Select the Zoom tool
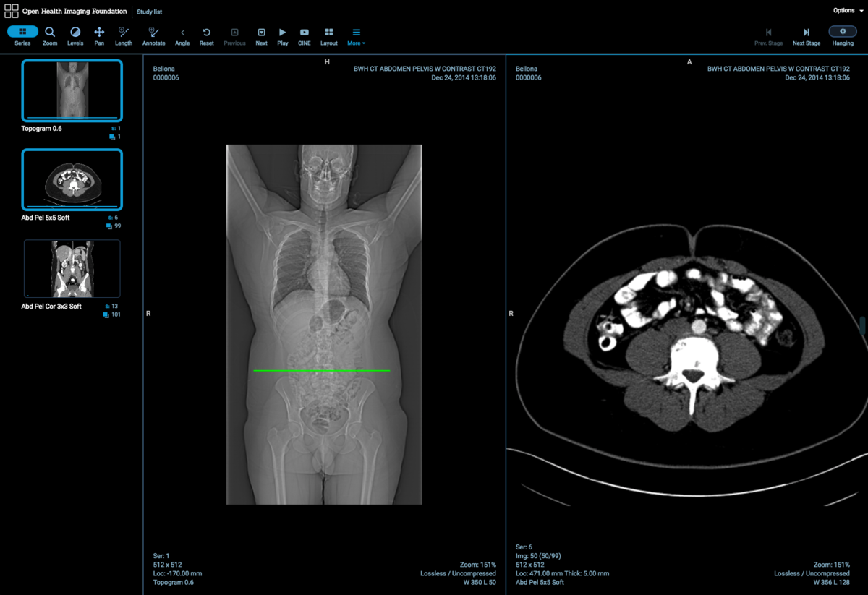The width and height of the screenshot is (868, 595). 50,33
